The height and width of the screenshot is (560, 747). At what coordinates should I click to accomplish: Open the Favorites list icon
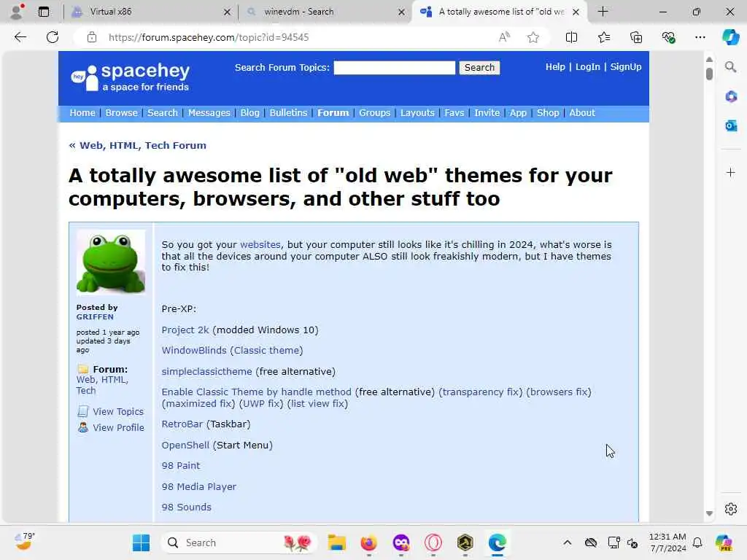pyautogui.click(x=603, y=37)
